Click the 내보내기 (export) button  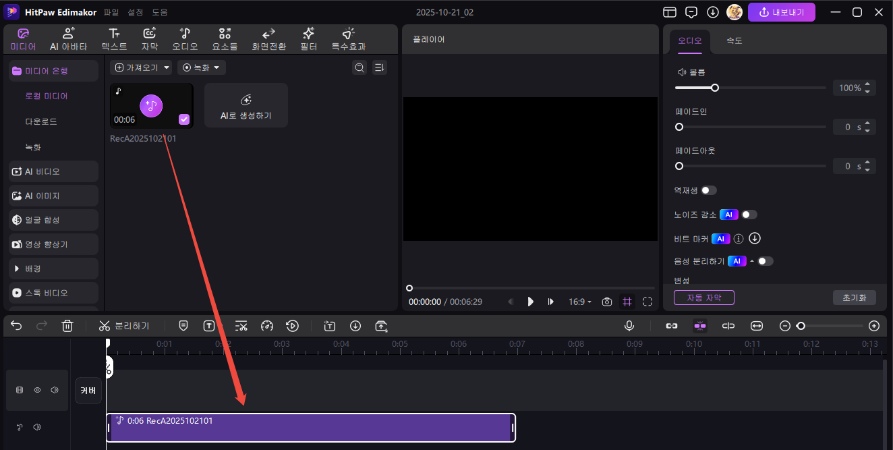click(x=782, y=12)
